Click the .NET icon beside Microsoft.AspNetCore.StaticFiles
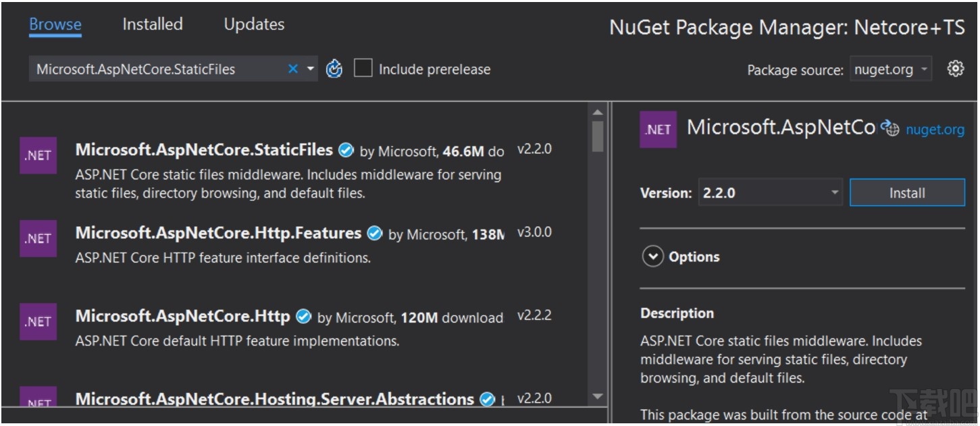The width and height of the screenshot is (980, 426). click(x=38, y=155)
